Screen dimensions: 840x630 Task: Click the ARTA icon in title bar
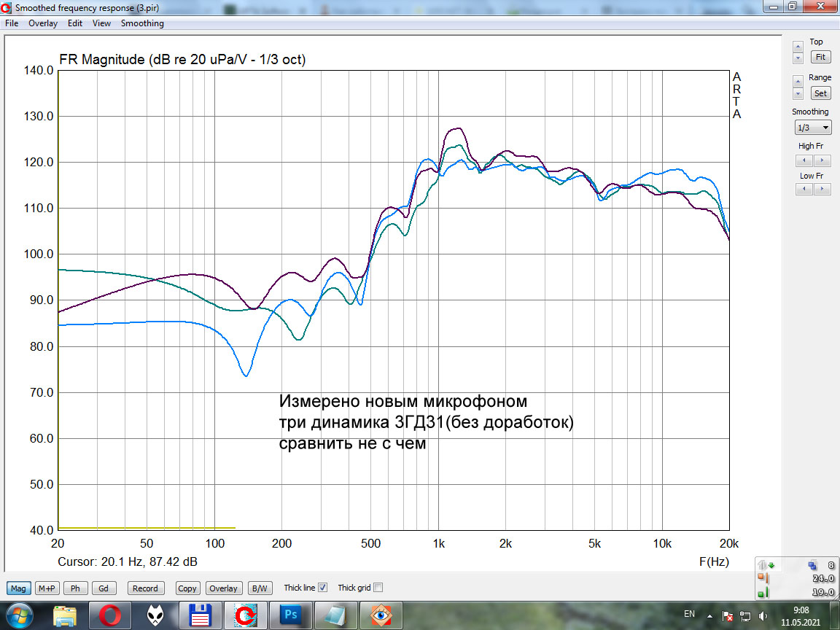tap(7, 7)
